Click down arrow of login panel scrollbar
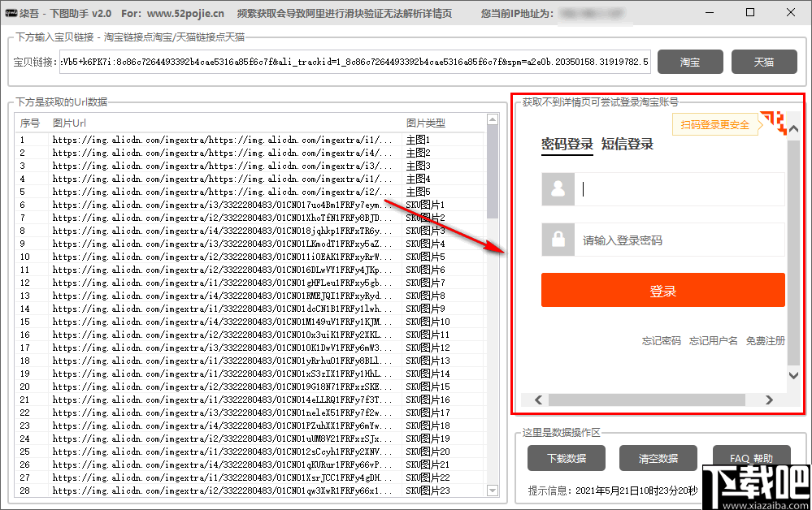812x510 pixels. (793, 375)
